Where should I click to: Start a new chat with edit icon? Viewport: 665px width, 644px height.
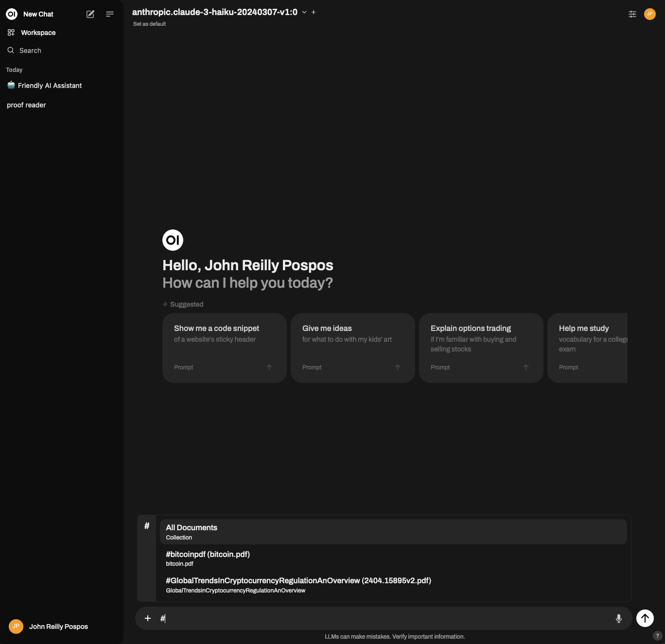tap(90, 14)
